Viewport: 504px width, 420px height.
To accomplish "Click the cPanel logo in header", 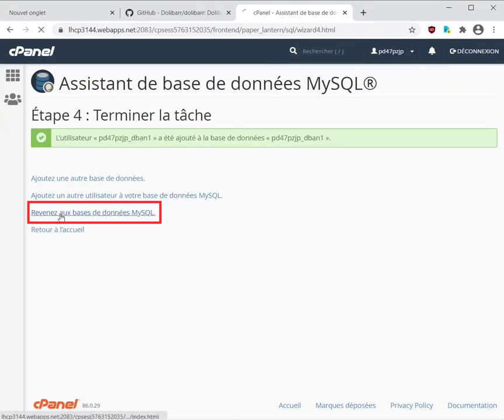I will point(32,51).
